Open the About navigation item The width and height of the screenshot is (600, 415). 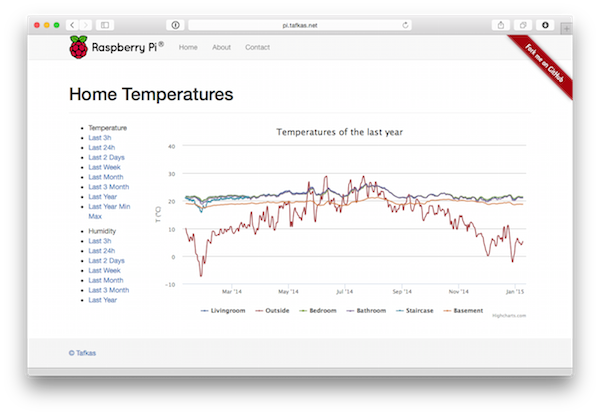tap(222, 47)
